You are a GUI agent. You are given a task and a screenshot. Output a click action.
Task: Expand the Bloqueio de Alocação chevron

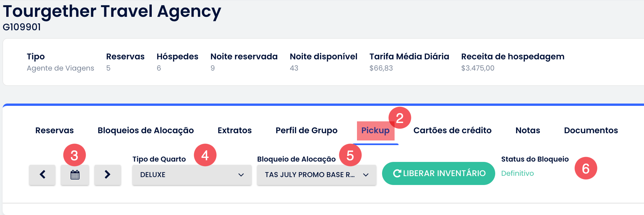pos(366,175)
